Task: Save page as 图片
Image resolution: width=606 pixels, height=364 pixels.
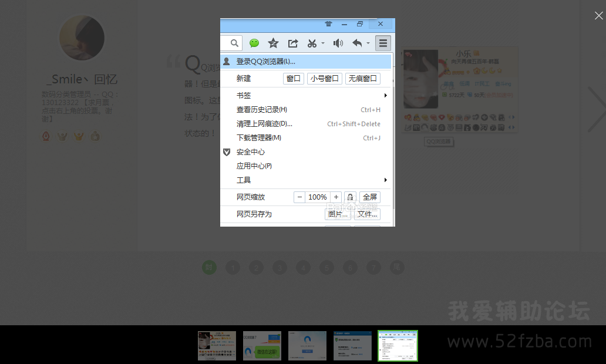Action: point(338,214)
